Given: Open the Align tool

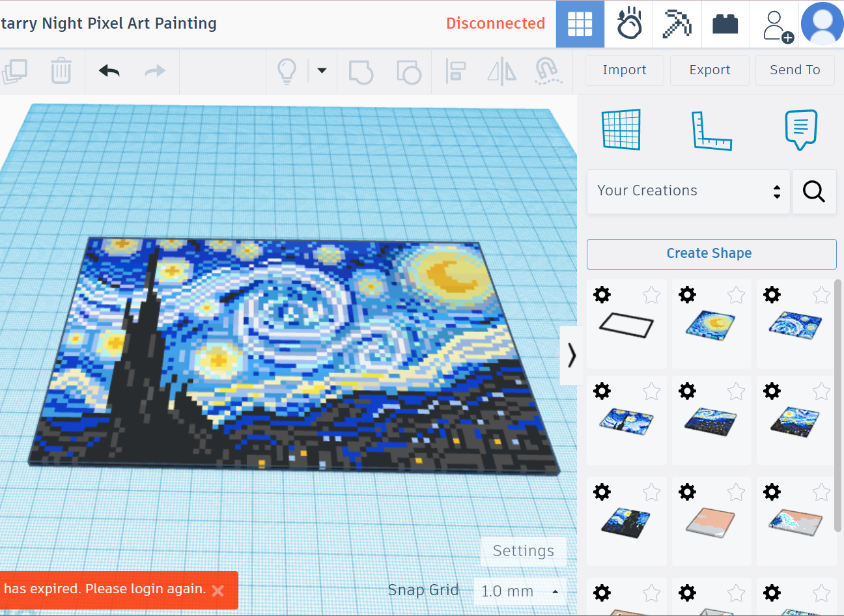Looking at the screenshot, I should point(456,72).
